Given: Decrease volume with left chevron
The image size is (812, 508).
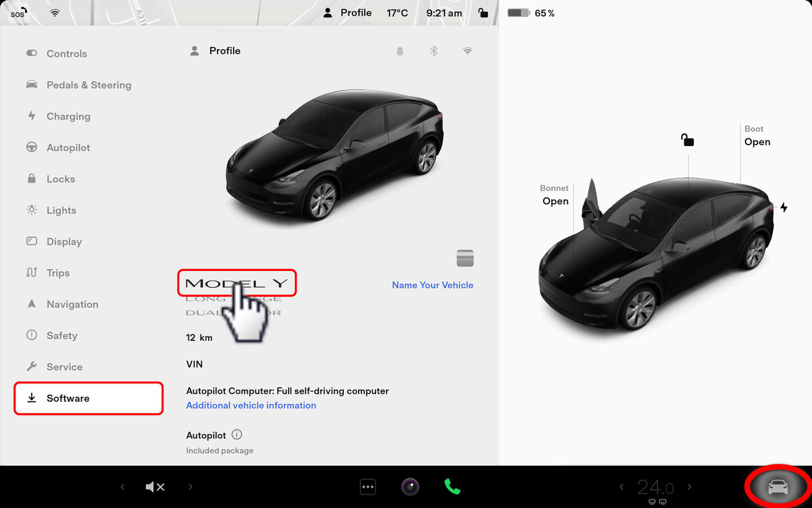Looking at the screenshot, I should (122, 487).
